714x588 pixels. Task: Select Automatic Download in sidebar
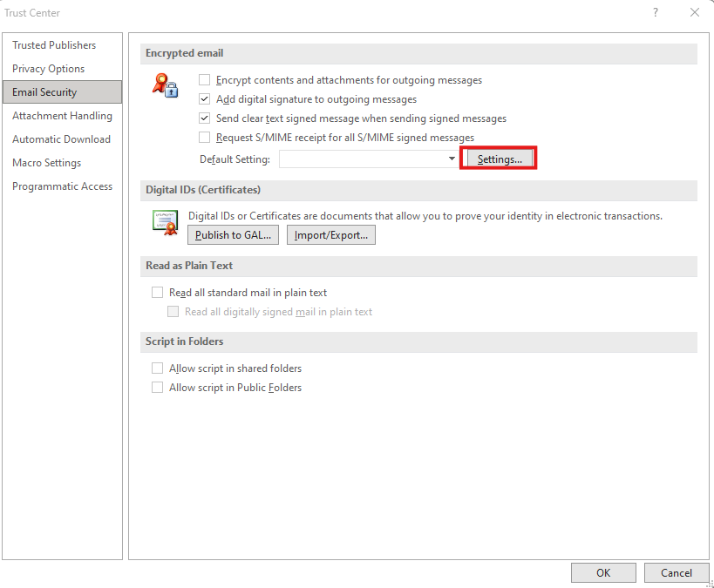click(61, 139)
